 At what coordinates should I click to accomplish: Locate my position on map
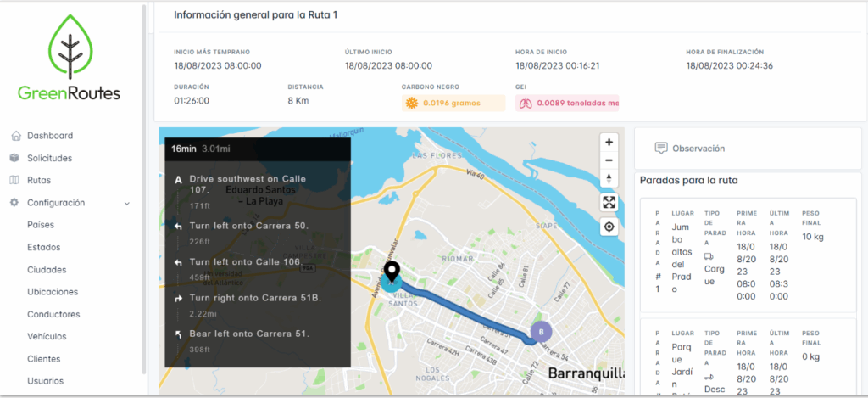point(609,227)
